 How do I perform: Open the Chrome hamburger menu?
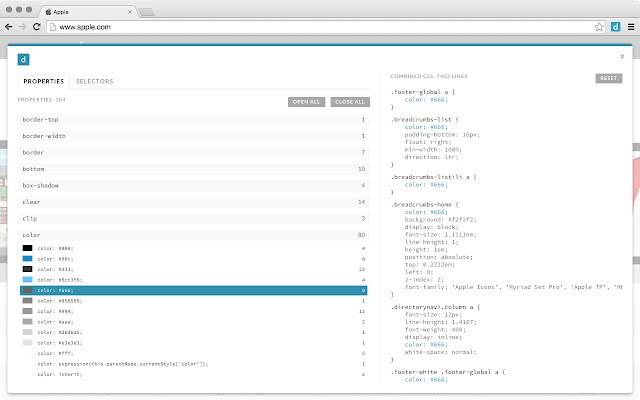630,27
